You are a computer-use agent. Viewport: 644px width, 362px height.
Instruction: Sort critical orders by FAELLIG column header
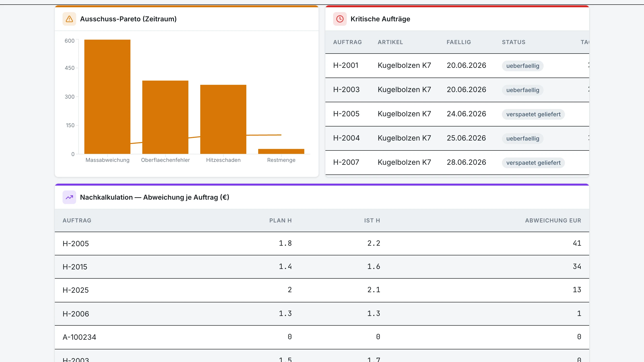pos(459,42)
